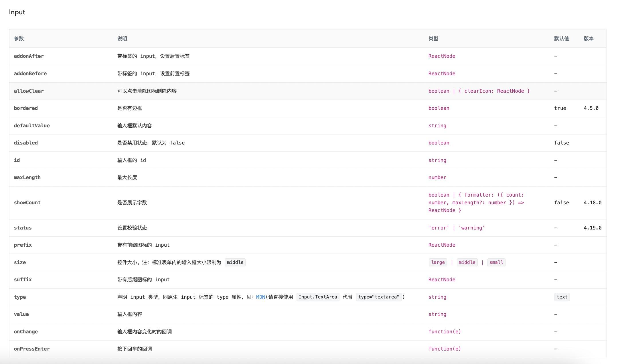620x364 pixels.
Task: Click the maxLength parameter name
Action: click(x=27, y=177)
